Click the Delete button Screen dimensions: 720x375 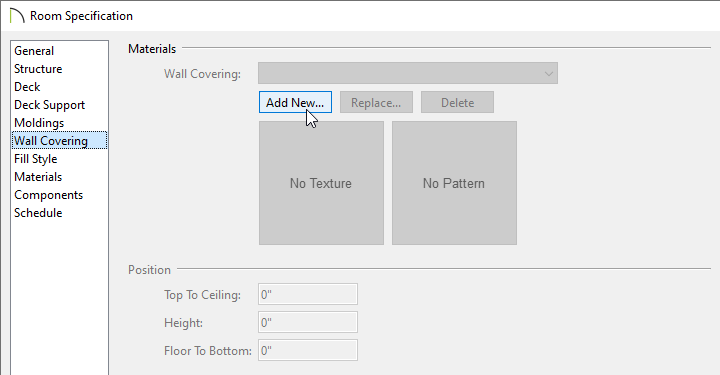(457, 102)
